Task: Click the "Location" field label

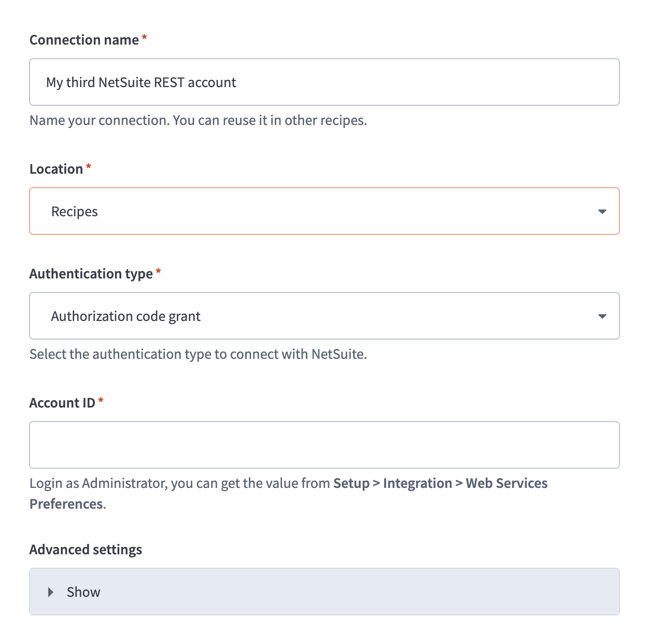Action: (x=56, y=169)
